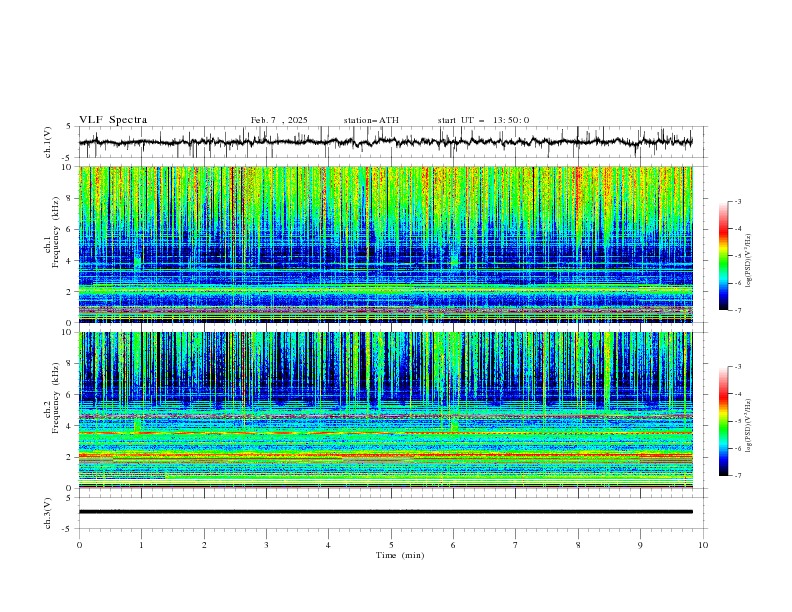This screenshot has width=792, height=612.
Task: Click the ch.1 voltage waveform trace
Action: tap(386, 142)
